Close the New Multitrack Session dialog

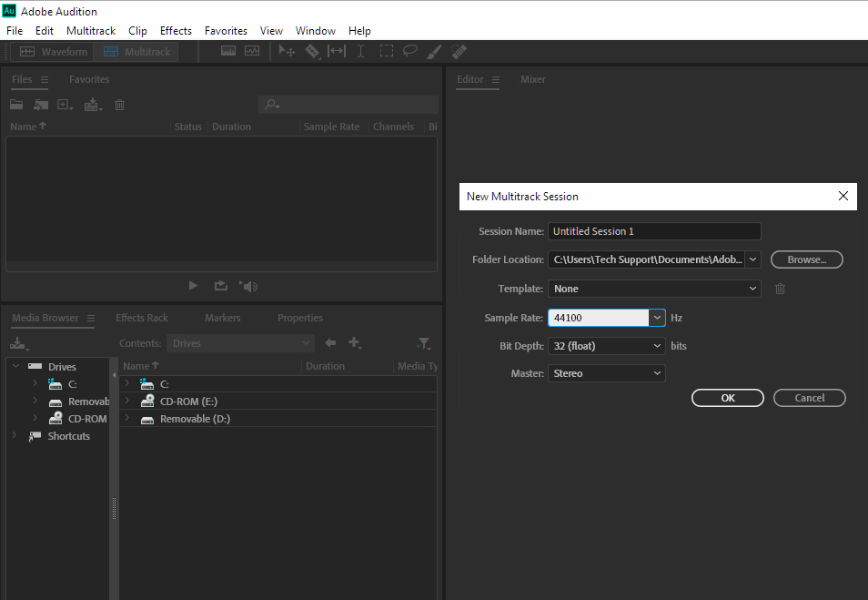(x=843, y=196)
